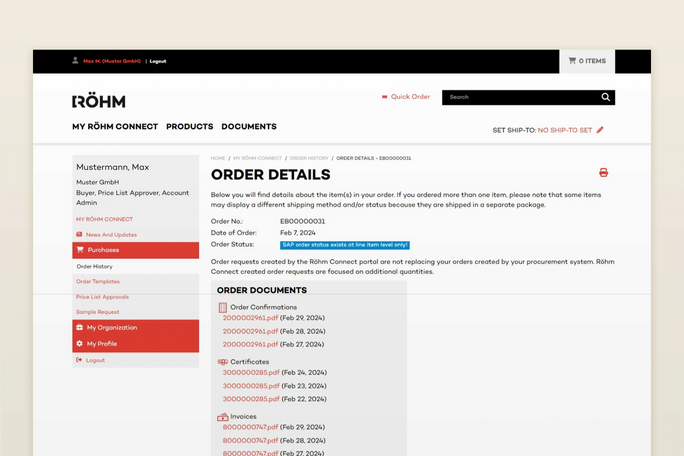
Task: Click the pencil icon beside ship-to
Action: pos(600,130)
